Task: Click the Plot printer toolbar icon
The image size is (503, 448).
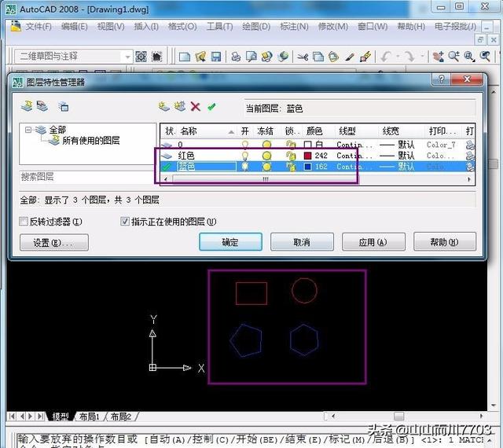Action: point(236,57)
